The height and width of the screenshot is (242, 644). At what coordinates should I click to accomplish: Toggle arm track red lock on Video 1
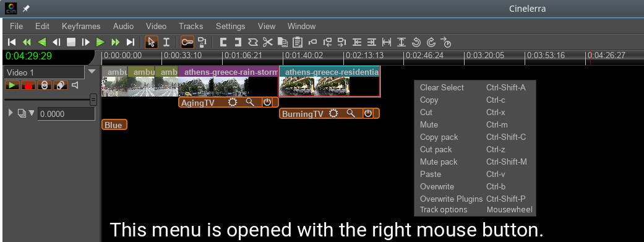pos(28,85)
